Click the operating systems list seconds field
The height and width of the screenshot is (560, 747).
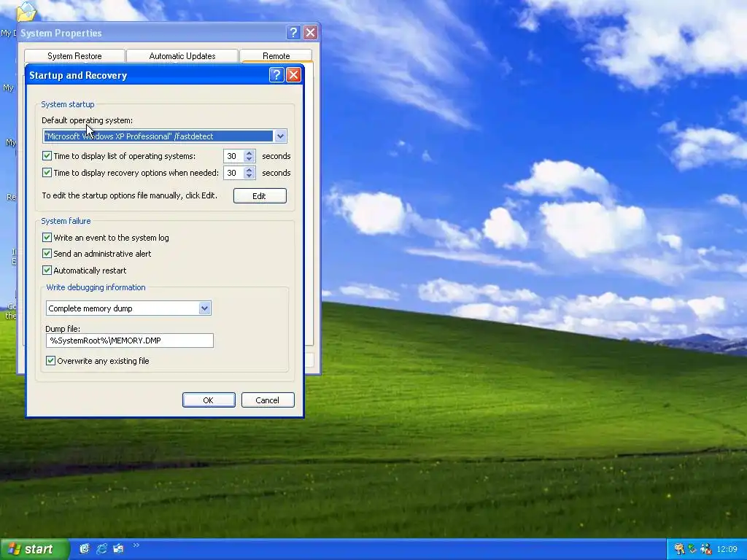click(x=233, y=156)
